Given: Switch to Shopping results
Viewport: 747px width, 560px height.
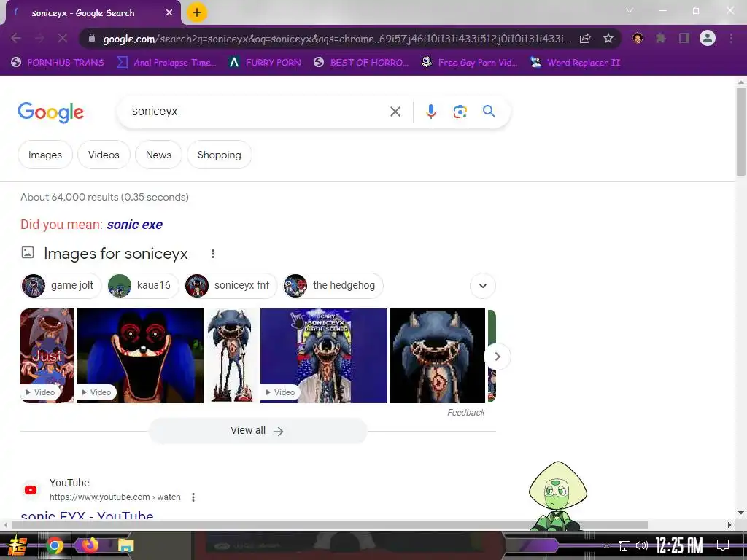Looking at the screenshot, I should (219, 155).
